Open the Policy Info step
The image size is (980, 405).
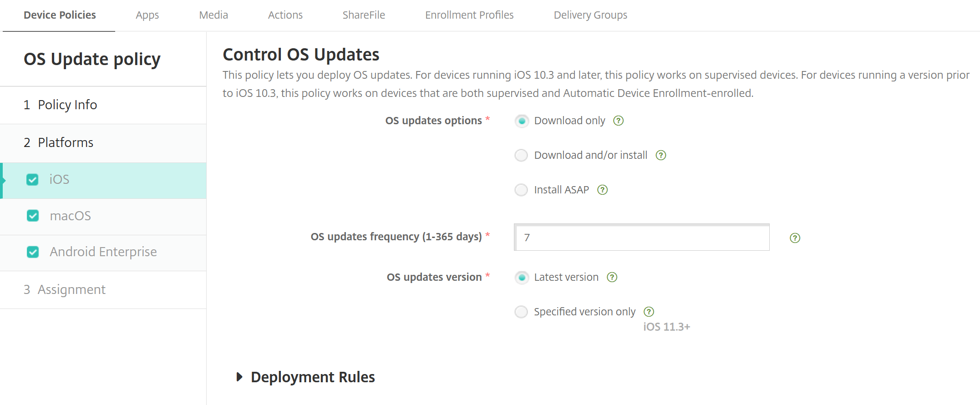coord(67,105)
